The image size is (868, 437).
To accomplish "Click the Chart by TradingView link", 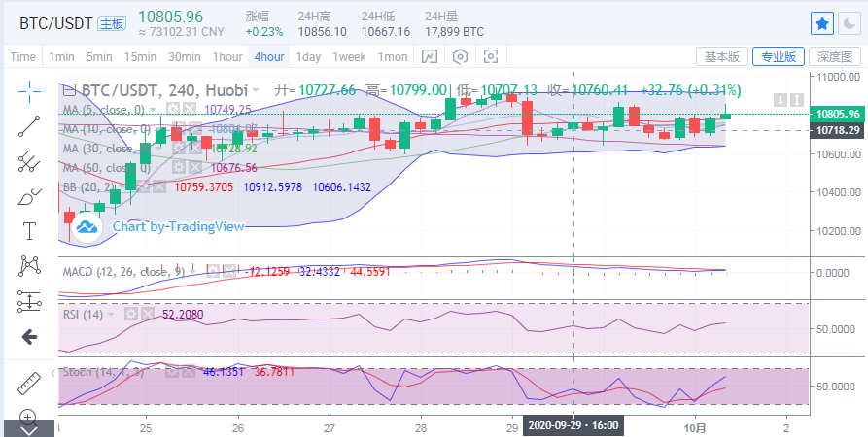I will coord(178,226).
